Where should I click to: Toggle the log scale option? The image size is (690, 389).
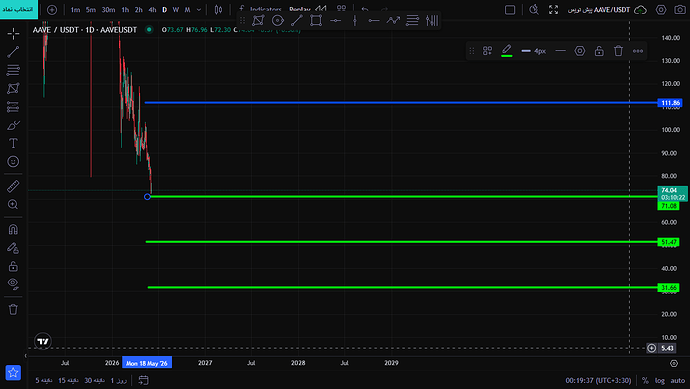(x=660, y=380)
